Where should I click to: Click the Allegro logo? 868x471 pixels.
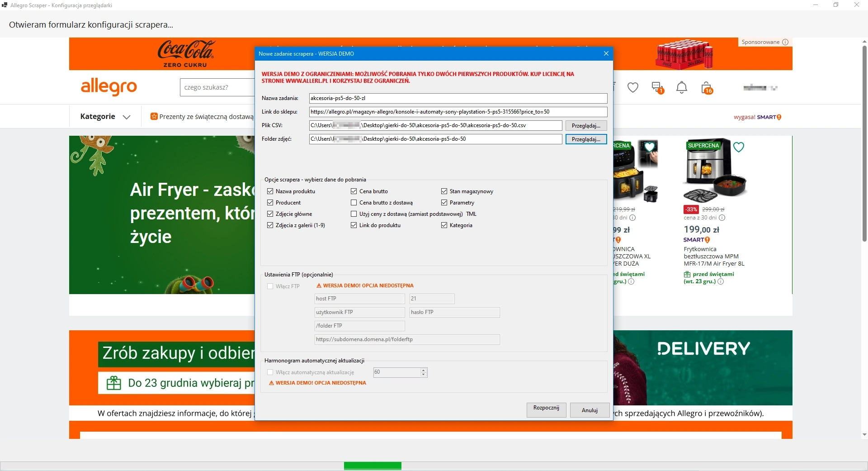point(108,86)
